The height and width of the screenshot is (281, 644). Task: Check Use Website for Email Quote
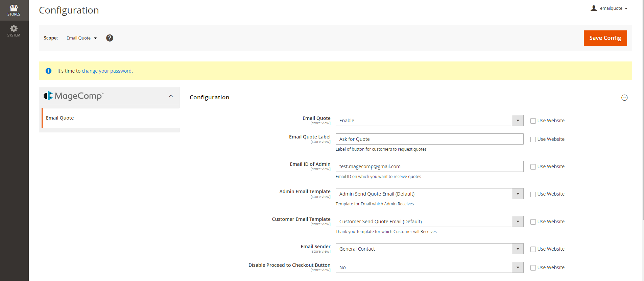tap(533, 121)
